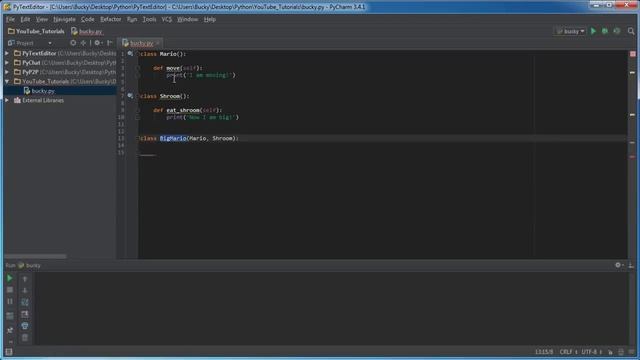This screenshot has width=640, height=360.
Task: Click YouTube_Tutorials breadcrumb in navigation bar
Action: point(36,31)
